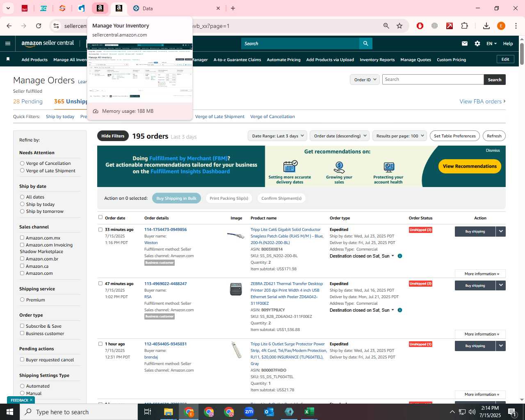Select Verge of Cancellation radio filter
The image size is (525, 420).
[22, 163]
